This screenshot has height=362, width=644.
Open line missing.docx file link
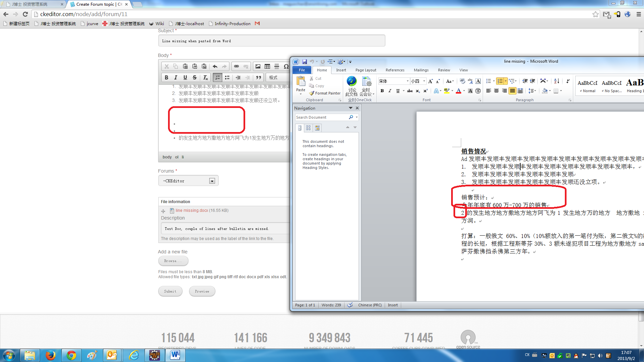pyautogui.click(x=192, y=210)
